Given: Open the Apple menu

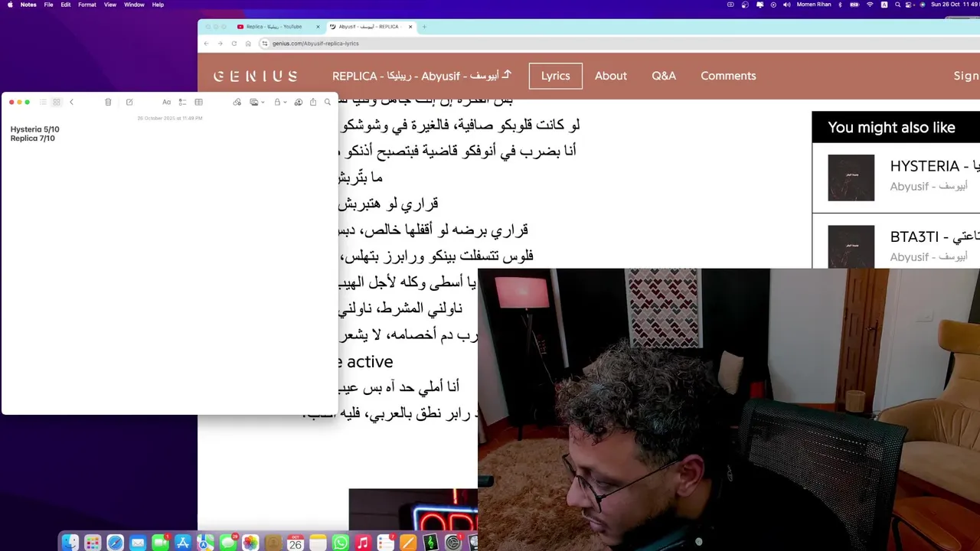Looking at the screenshot, I should pyautogui.click(x=10, y=5).
